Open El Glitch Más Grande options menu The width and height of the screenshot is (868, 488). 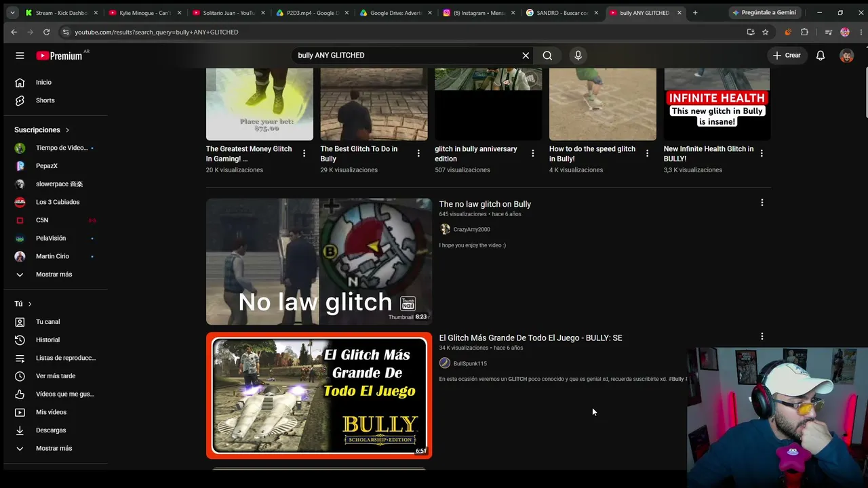click(x=762, y=336)
